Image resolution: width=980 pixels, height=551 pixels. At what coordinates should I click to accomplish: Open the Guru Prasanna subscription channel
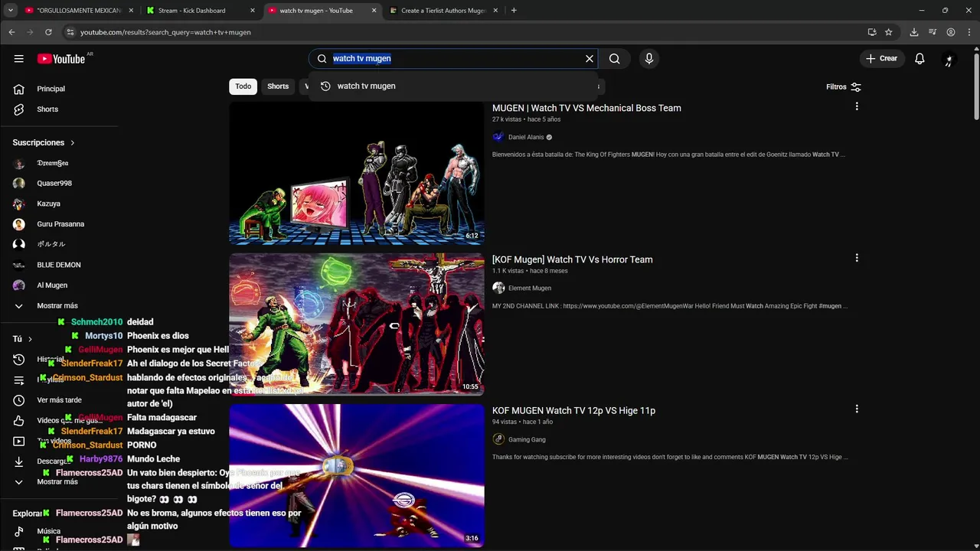coord(60,223)
